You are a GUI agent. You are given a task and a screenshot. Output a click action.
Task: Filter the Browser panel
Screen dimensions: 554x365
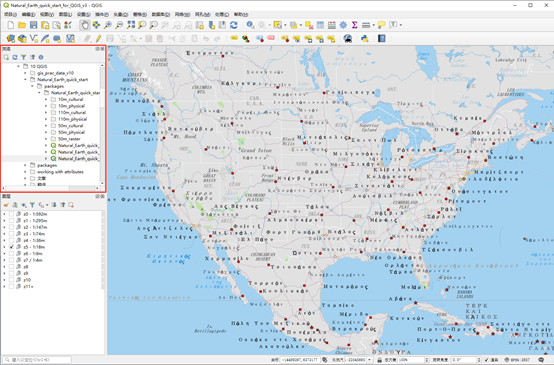[x=23, y=57]
